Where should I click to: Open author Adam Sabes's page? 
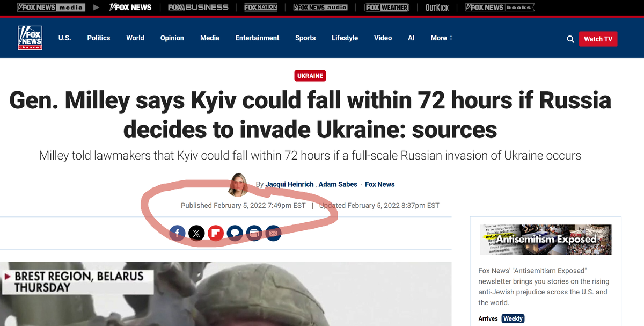coord(338,184)
